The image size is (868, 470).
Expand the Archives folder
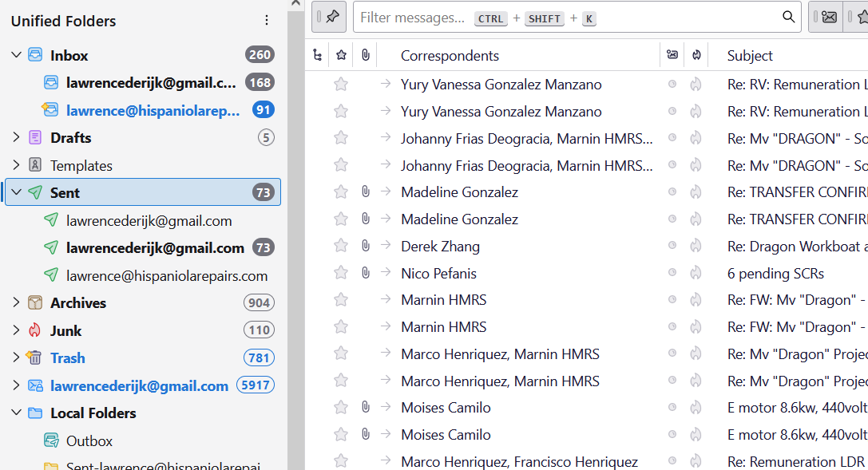coord(16,302)
